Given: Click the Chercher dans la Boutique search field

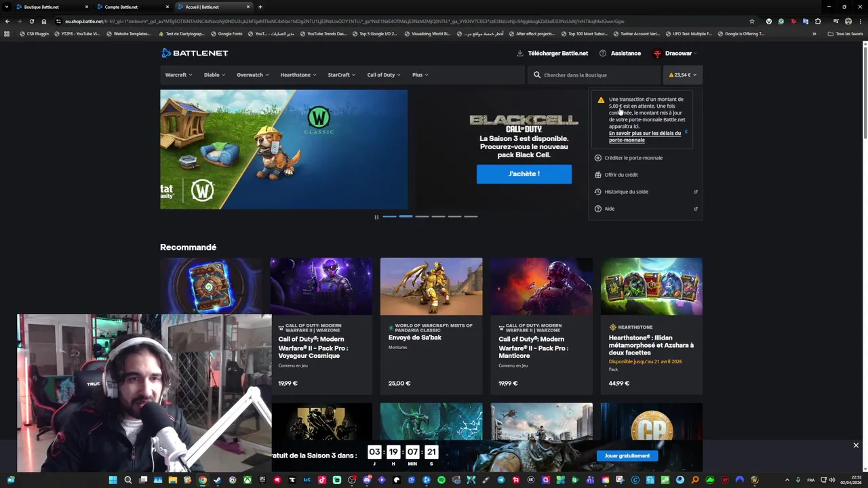Looking at the screenshot, I should 593,75.
